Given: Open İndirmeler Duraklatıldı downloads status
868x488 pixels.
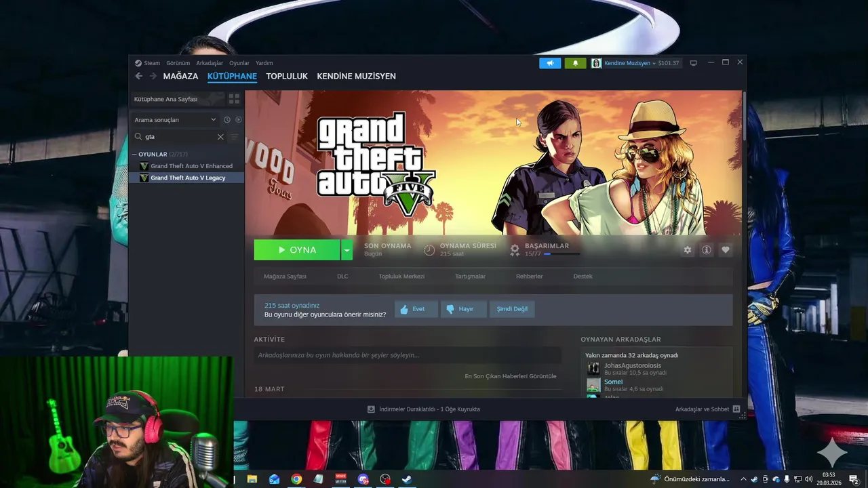Looking at the screenshot, I should tap(423, 409).
